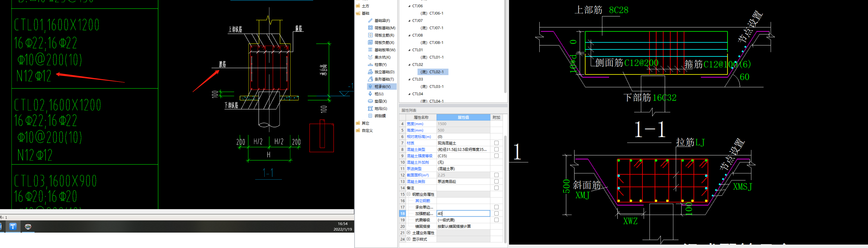Viewport: 868px width, 248px height.
Task: Select the 砖胎膜 component icon
Action: click(370, 116)
